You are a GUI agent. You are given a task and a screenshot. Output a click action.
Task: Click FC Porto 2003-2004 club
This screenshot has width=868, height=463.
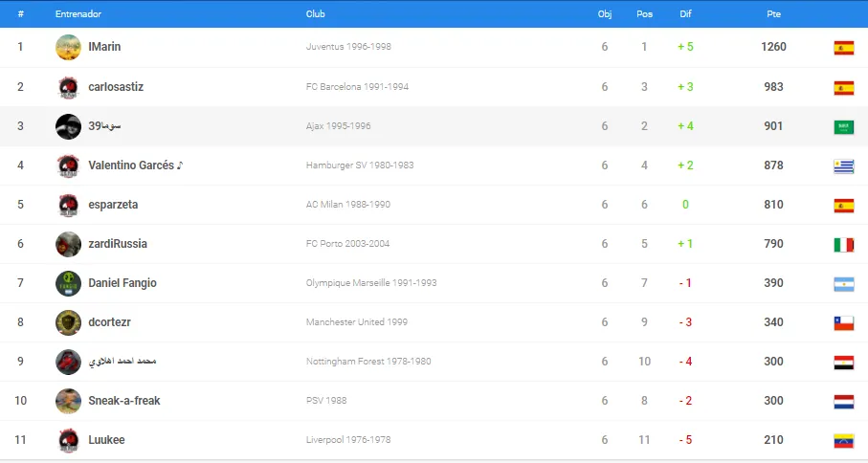coord(347,244)
